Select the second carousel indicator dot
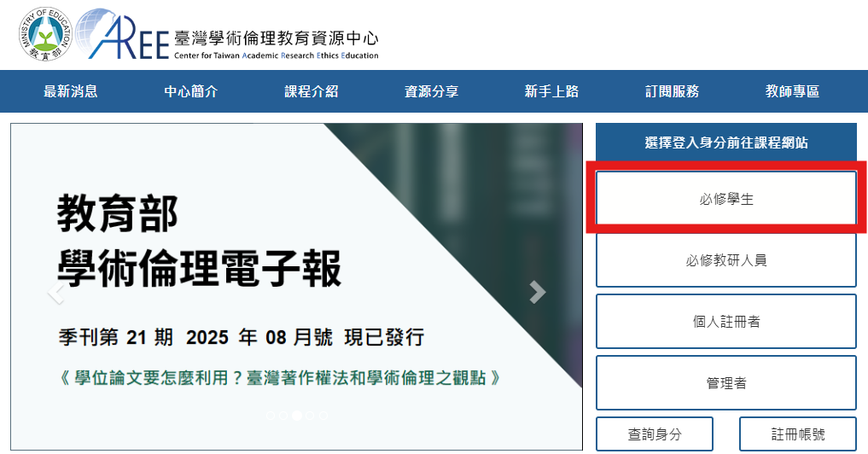Screen dimensions: 868x454 click(283, 416)
